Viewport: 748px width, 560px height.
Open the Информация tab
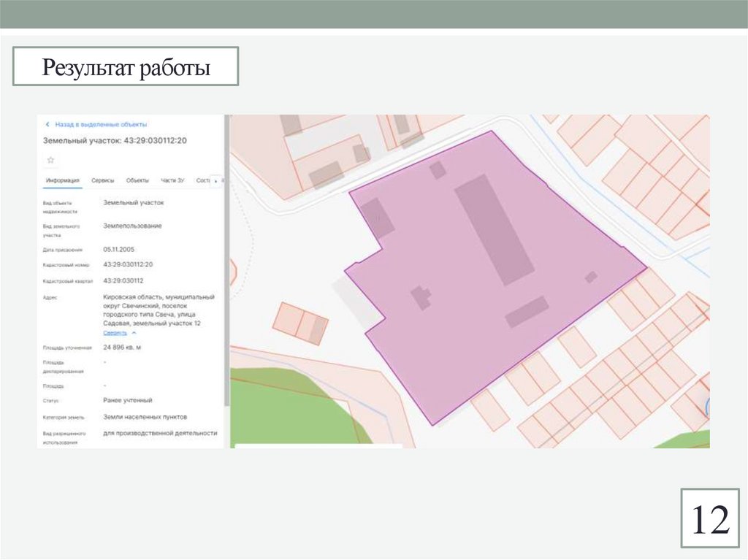click(x=63, y=180)
